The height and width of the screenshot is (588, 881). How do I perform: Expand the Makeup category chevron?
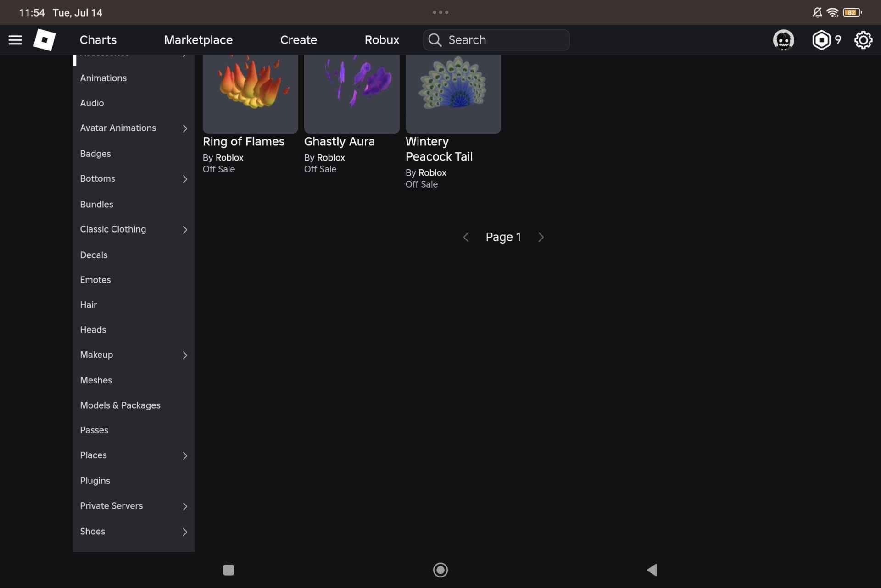185,355
